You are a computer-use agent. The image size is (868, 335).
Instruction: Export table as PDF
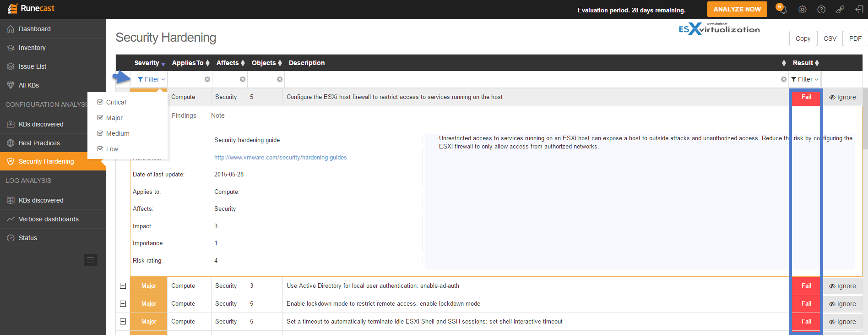click(855, 38)
